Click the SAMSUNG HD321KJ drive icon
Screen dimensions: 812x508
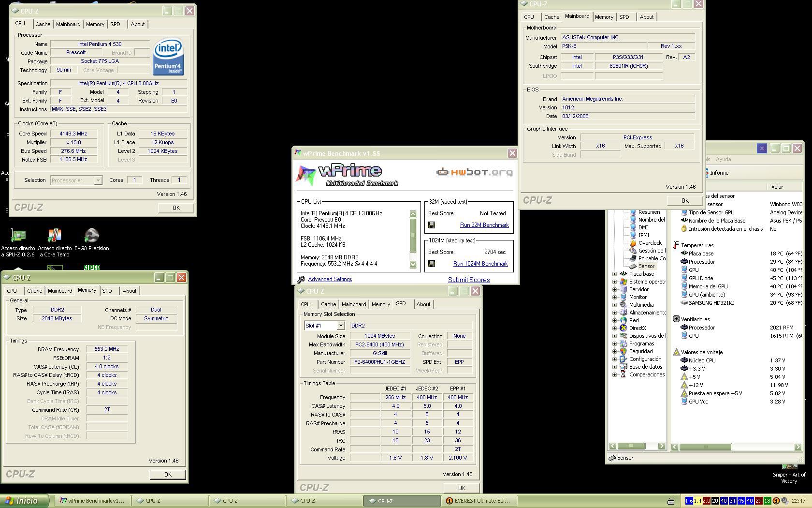click(x=684, y=303)
